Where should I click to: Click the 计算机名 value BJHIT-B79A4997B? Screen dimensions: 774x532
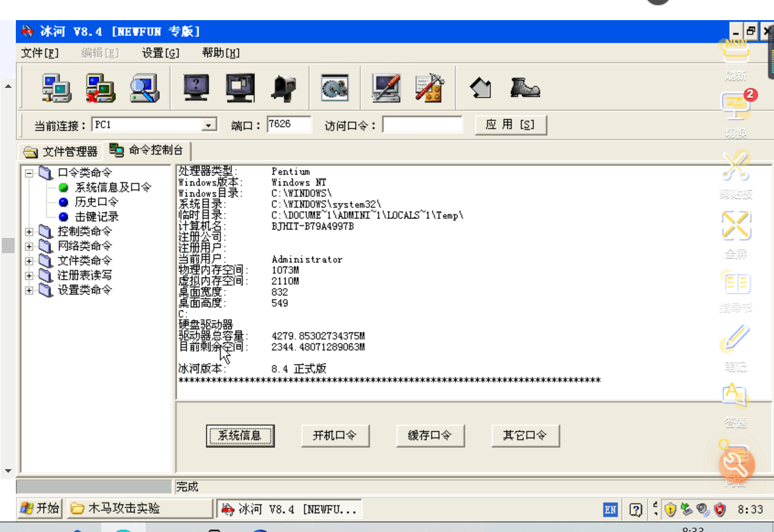point(313,226)
